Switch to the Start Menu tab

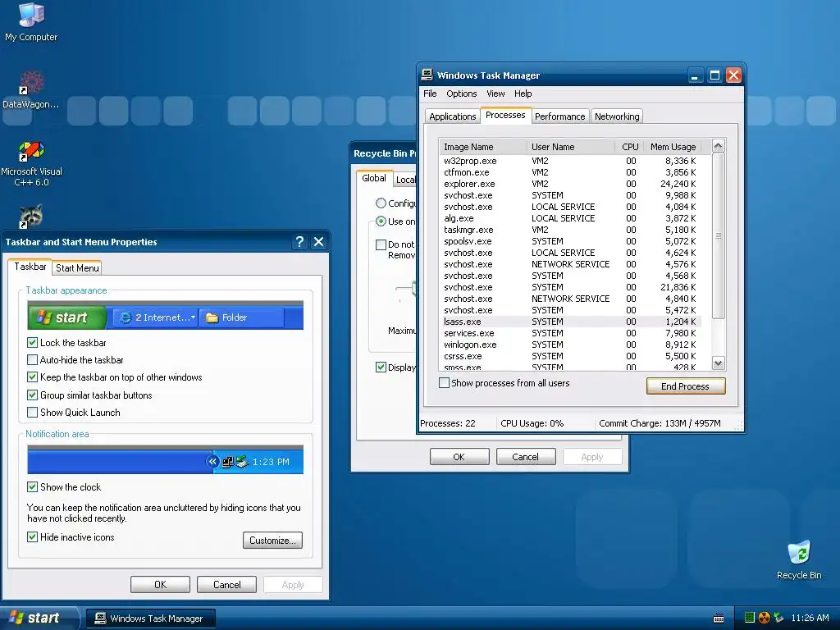coord(77,268)
